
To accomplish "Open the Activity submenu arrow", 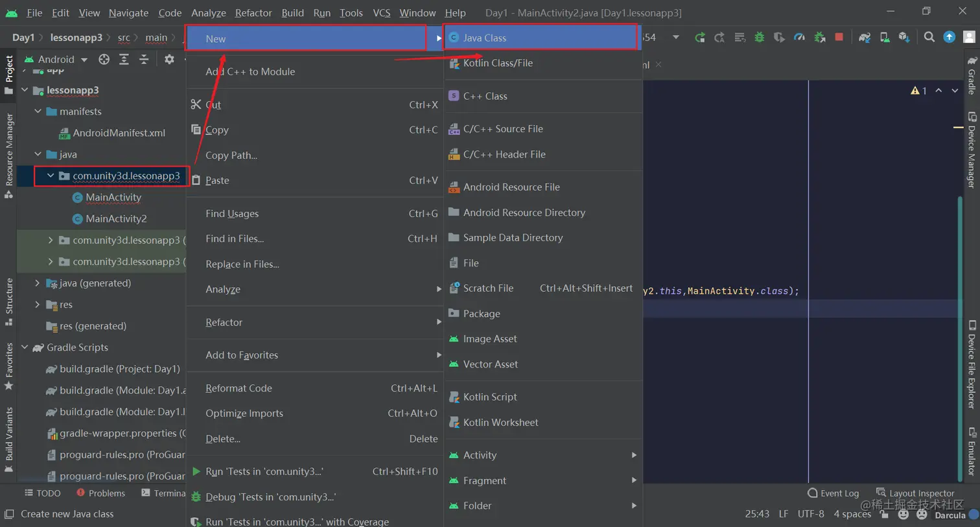I will (634, 455).
